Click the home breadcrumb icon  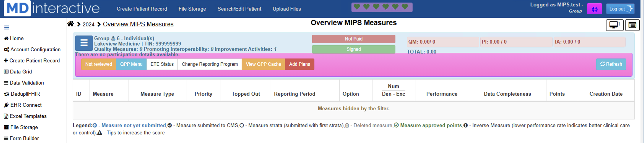click(x=71, y=24)
